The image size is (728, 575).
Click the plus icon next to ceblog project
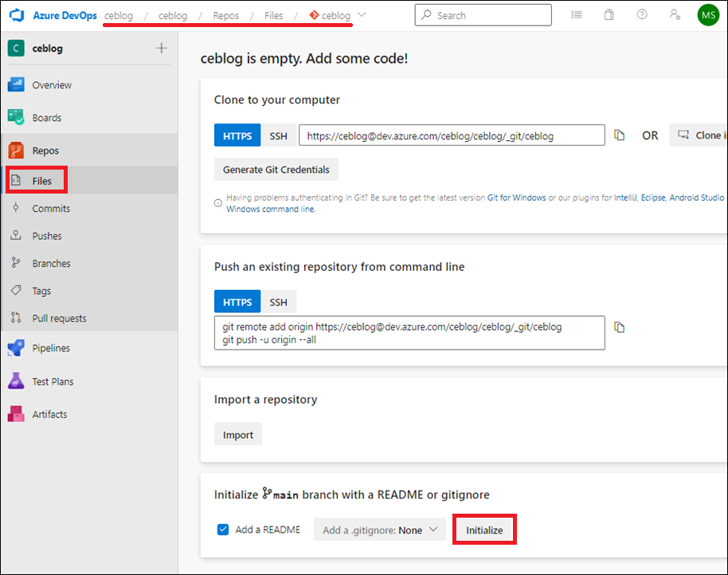[x=161, y=48]
